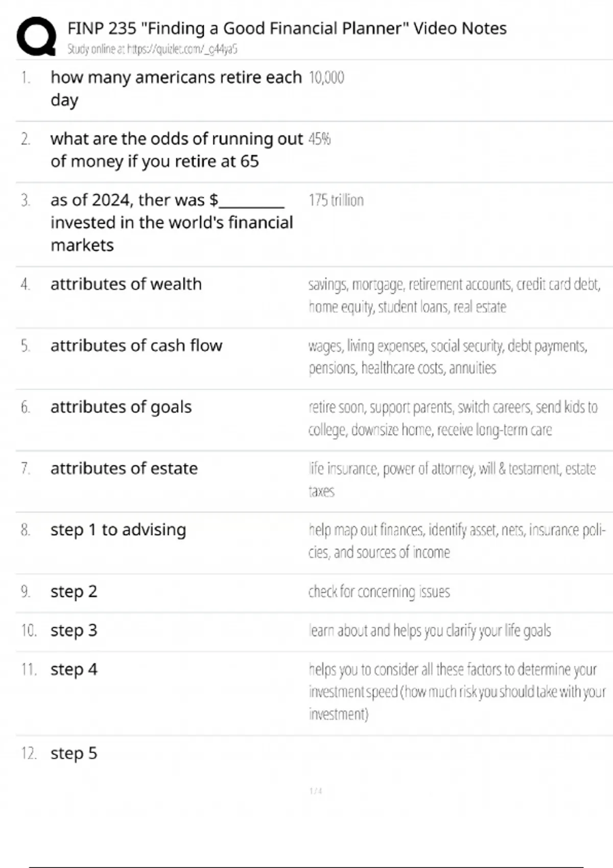Click the "step 4" term
The image size is (613, 868).
74,669
